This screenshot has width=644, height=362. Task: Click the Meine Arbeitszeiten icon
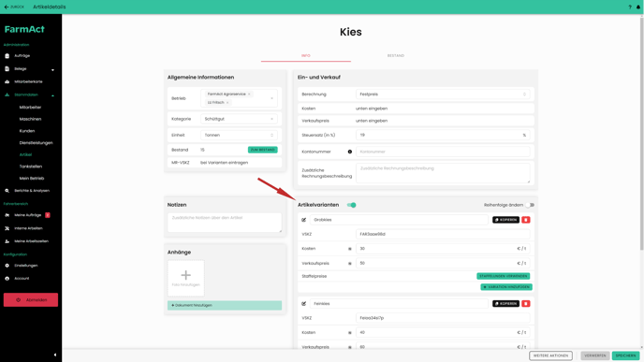[7, 241]
